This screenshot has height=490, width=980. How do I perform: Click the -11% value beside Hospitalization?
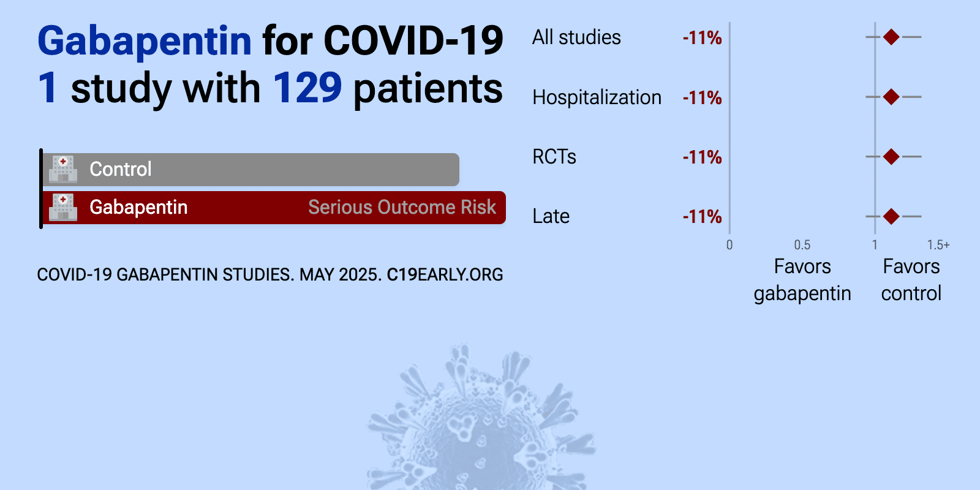[702, 97]
